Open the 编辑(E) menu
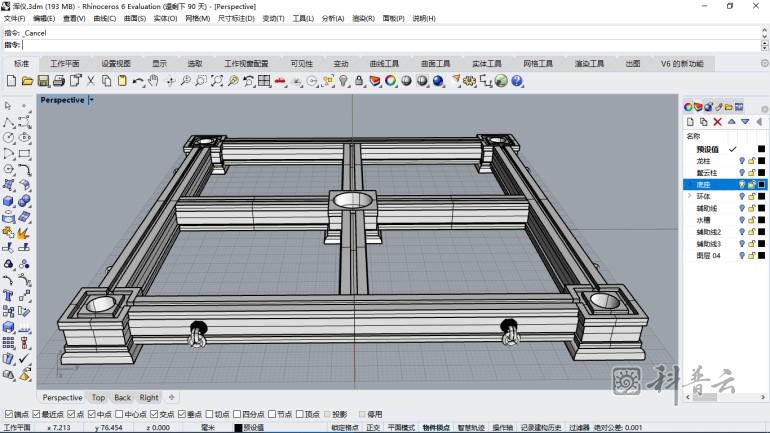This screenshot has height=433, width=770. pos(44,19)
